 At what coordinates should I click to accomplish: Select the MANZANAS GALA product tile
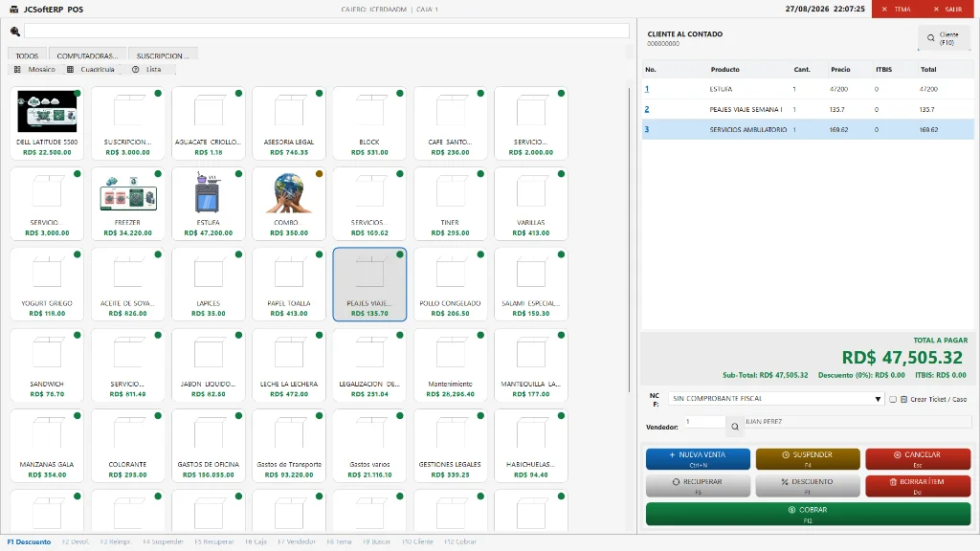(x=47, y=446)
